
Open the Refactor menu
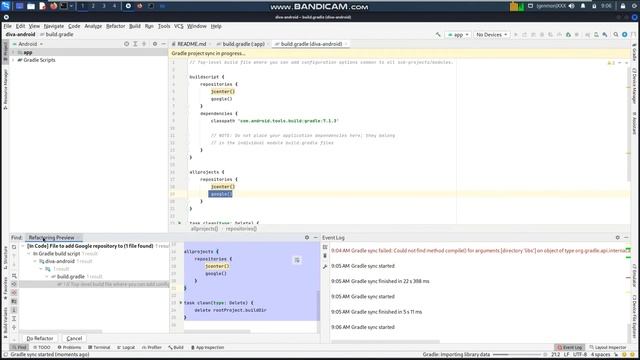[116, 26]
